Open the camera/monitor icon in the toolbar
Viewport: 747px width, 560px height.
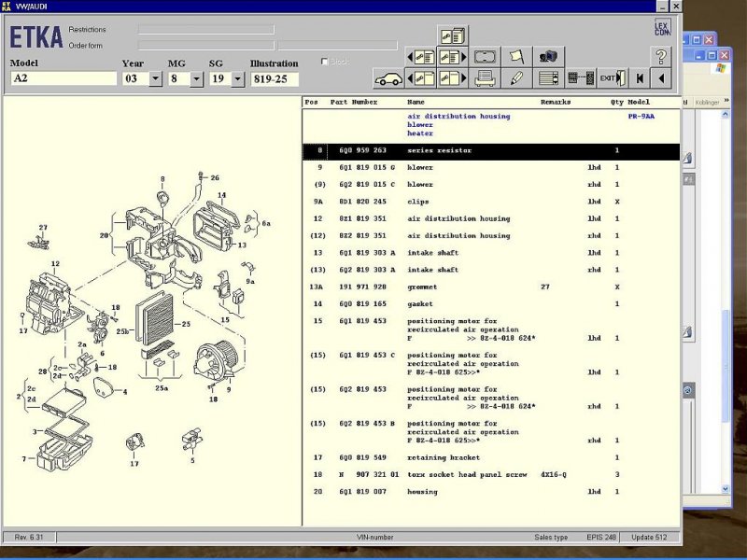click(550, 56)
